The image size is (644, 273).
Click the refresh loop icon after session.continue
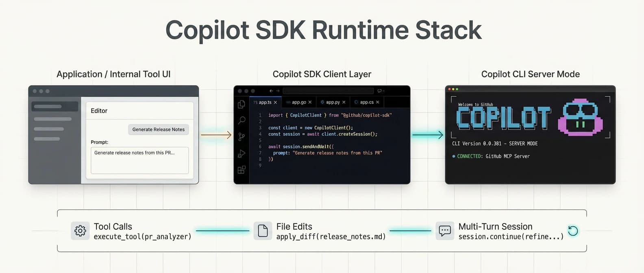point(573,231)
